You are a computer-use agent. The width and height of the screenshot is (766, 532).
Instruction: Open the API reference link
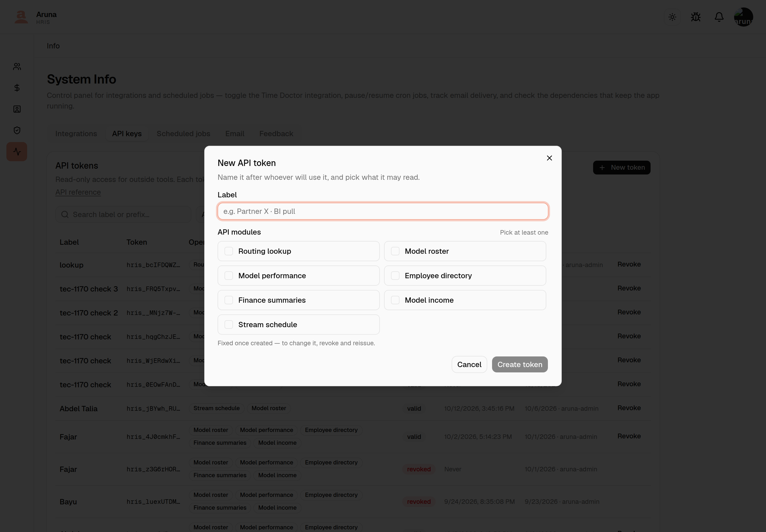coord(78,192)
